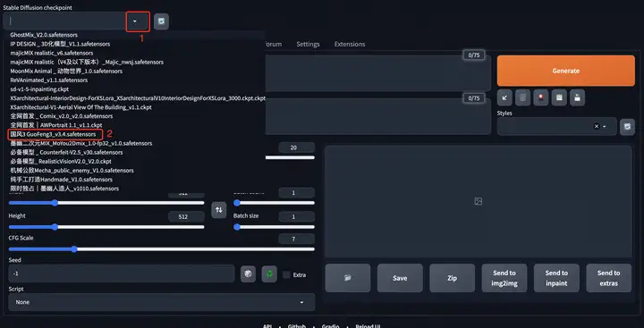Show extra networks with the red card icon
The image size is (644, 328).
tap(541, 97)
